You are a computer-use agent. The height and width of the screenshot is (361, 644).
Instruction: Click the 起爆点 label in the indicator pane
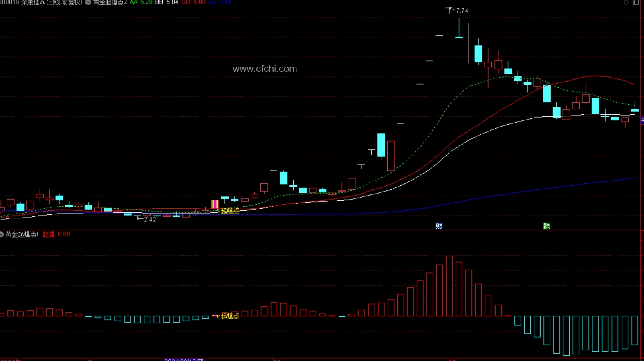pos(230,316)
